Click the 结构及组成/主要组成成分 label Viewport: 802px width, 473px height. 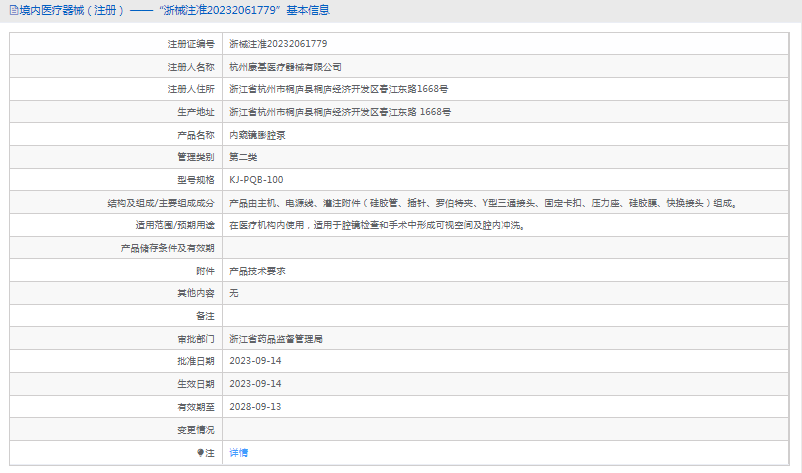(x=161, y=203)
